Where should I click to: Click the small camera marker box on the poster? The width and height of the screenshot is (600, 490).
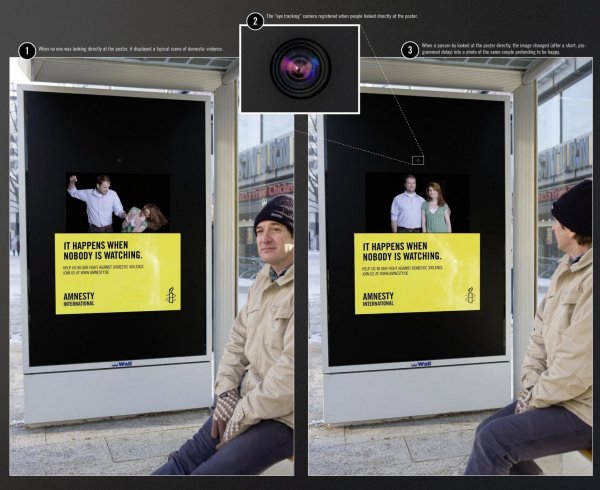tap(418, 160)
